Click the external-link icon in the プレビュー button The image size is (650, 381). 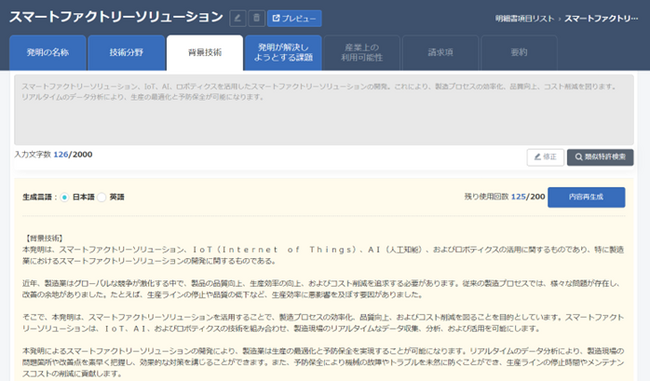point(276,18)
